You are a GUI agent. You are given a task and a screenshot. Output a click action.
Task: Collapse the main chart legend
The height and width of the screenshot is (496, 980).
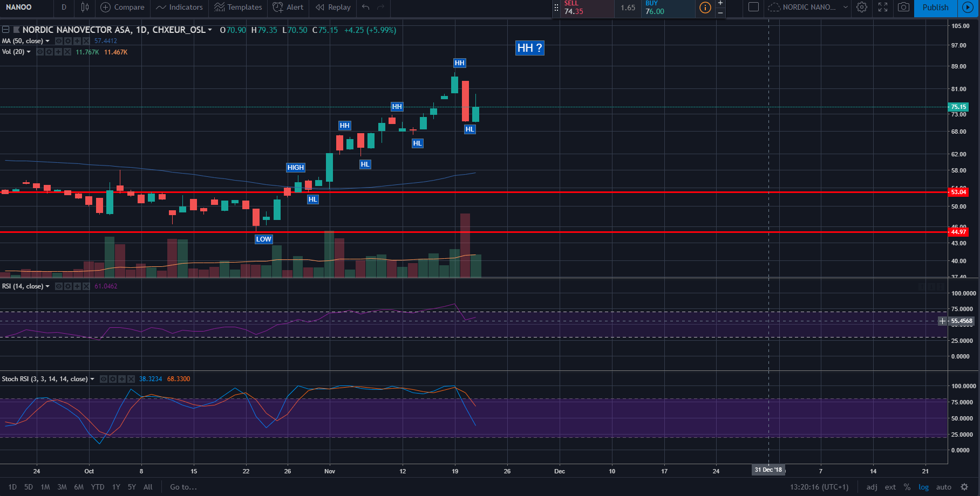pyautogui.click(x=5, y=30)
